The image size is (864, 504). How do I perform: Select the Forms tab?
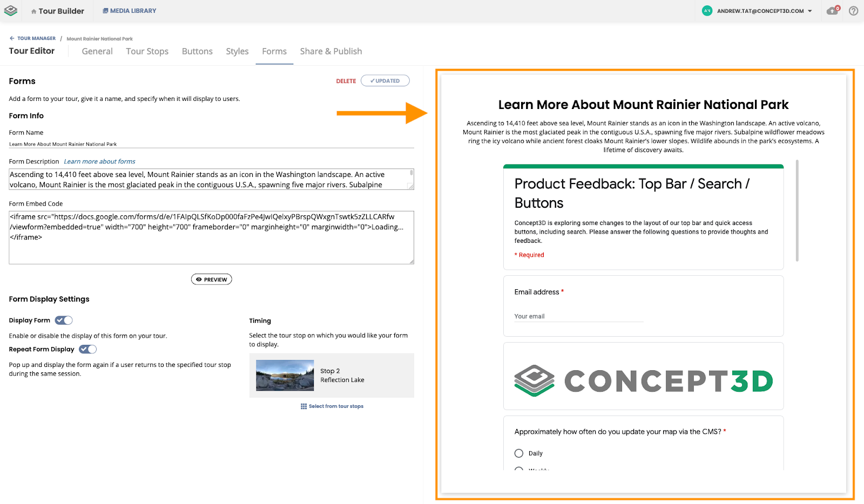[274, 51]
